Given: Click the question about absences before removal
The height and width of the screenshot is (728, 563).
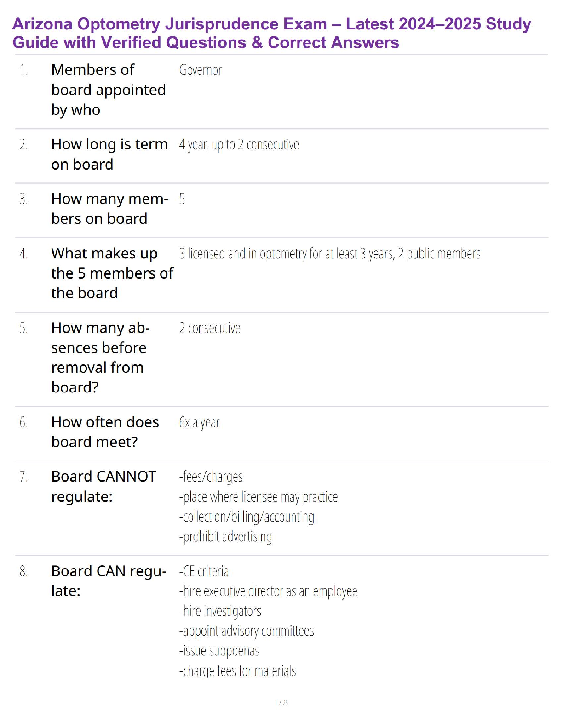Looking at the screenshot, I should [100, 358].
